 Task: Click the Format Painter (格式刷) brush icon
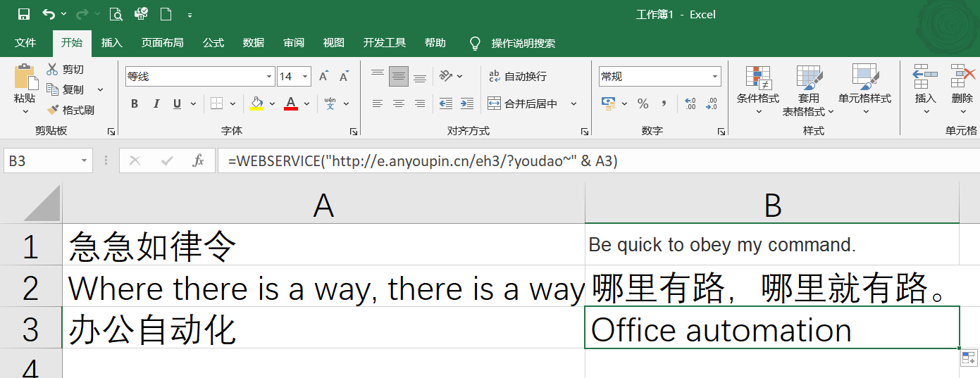tap(53, 111)
